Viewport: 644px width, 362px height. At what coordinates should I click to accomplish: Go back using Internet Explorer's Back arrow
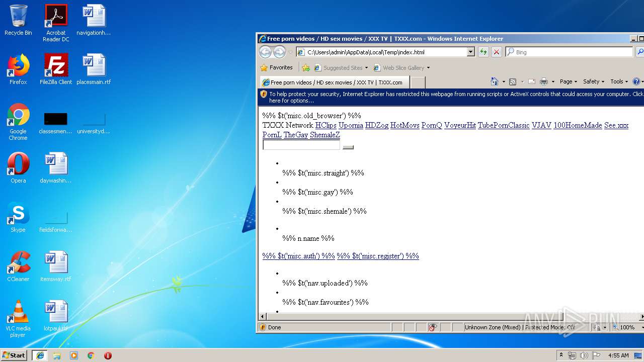click(x=265, y=52)
